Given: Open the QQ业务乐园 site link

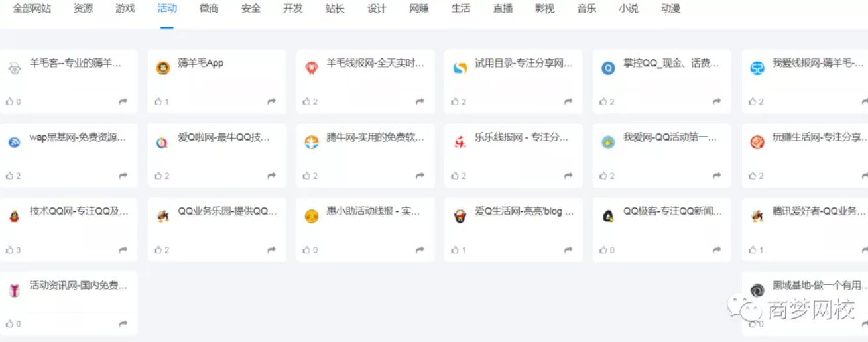Looking at the screenshot, I should (x=227, y=212).
